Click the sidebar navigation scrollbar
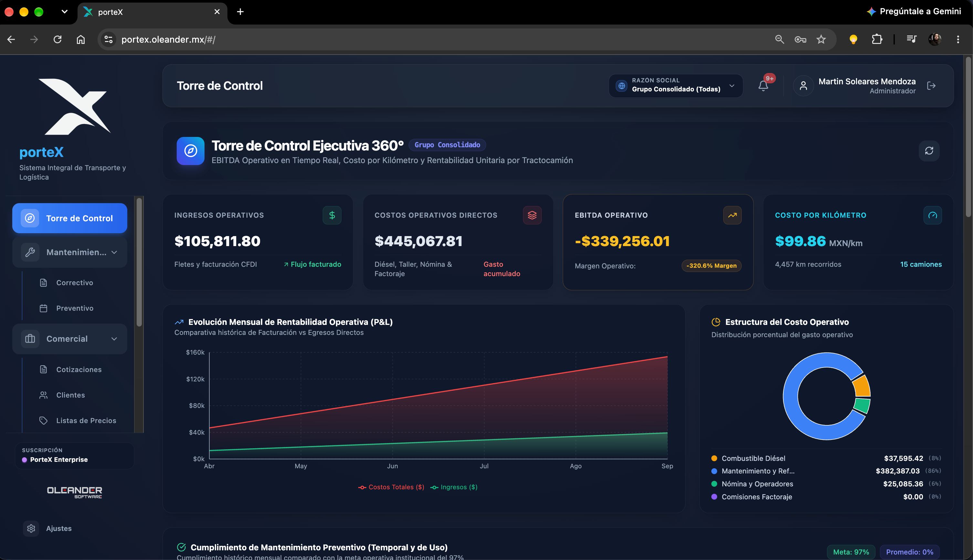The width and height of the screenshot is (973, 560). [139, 262]
